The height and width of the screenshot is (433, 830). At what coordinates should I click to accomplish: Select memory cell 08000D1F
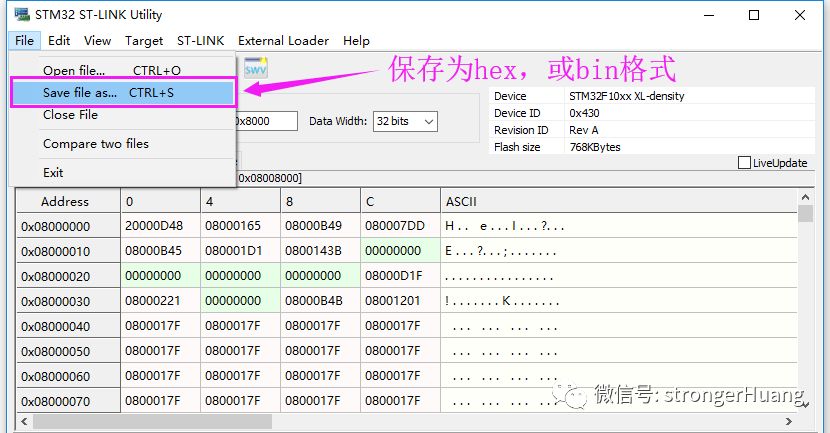click(x=400, y=276)
